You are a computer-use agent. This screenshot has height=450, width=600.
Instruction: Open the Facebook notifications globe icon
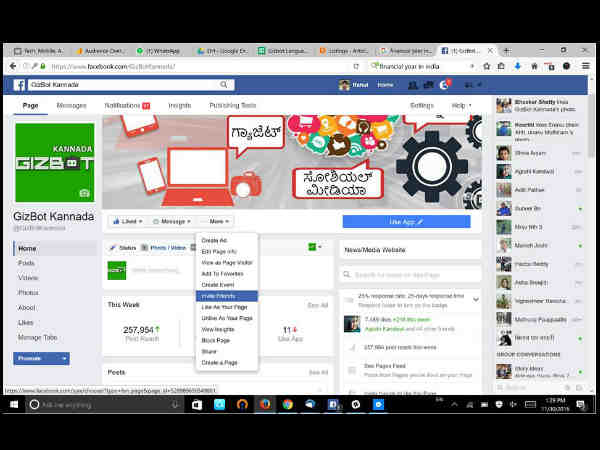(444, 85)
